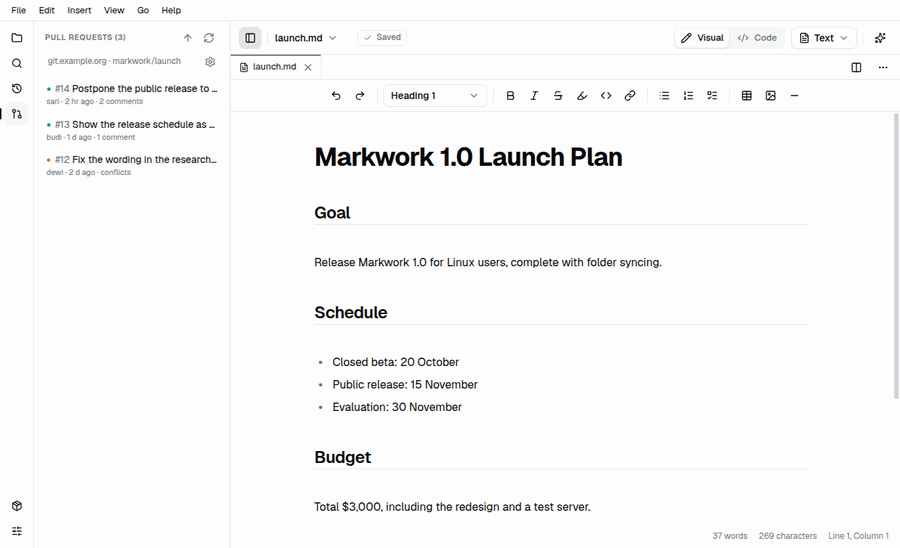Click the 'Closed beta: 20 October' bullet
This screenshot has width=900, height=548.
pyautogui.click(x=395, y=363)
